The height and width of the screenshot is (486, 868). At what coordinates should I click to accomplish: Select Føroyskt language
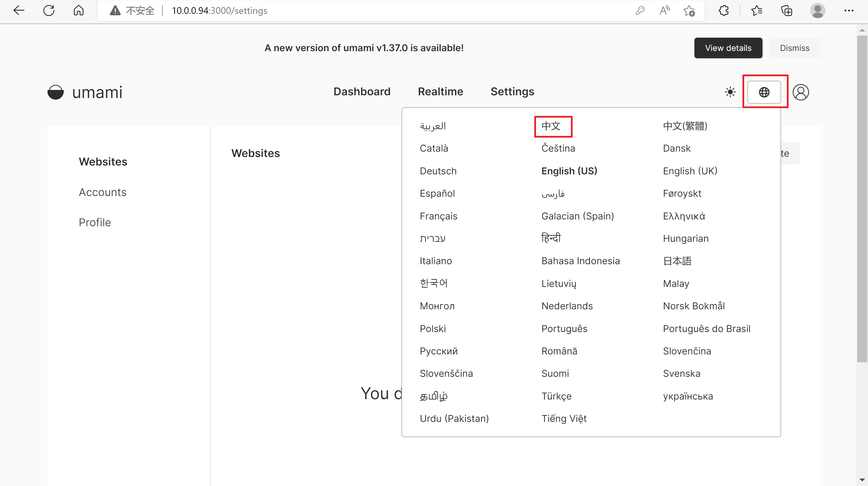click(x=682, y=193)
